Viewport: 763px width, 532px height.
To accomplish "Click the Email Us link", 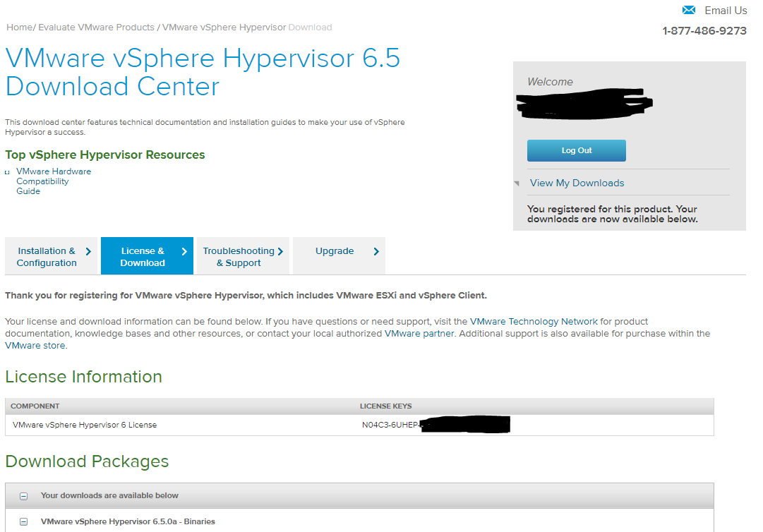I will pyautogui.click(x=726, y=10).
